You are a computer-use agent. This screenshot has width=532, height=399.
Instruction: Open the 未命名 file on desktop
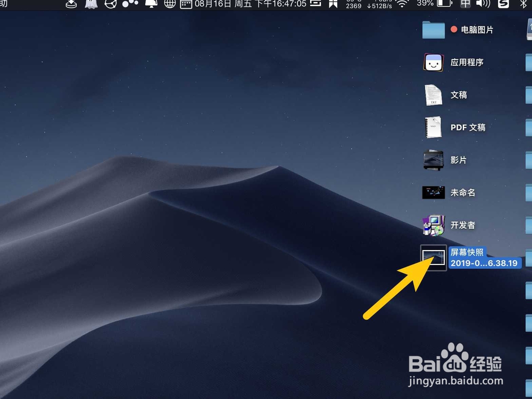tap(433, 192)
